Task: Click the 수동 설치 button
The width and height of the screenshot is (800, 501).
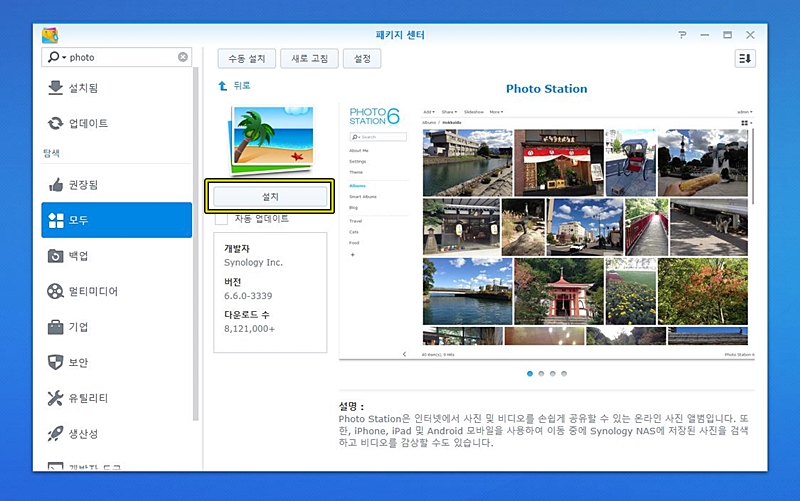Action: point(246,59)
